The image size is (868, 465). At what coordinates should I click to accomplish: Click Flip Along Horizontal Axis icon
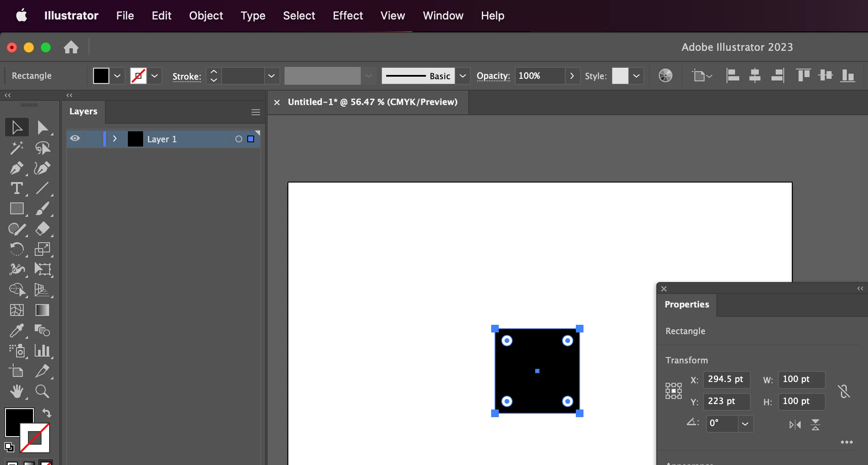click(795, 425)
